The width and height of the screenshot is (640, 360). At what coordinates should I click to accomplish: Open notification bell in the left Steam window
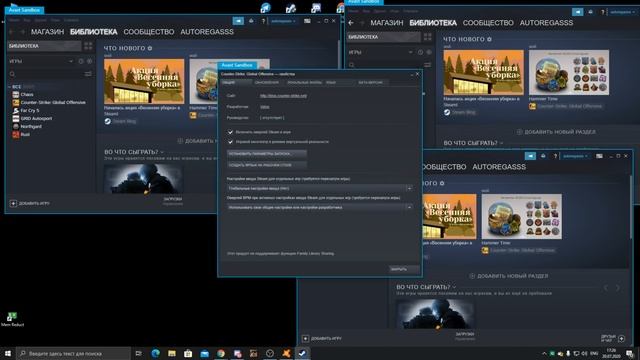tap(251, 21)
